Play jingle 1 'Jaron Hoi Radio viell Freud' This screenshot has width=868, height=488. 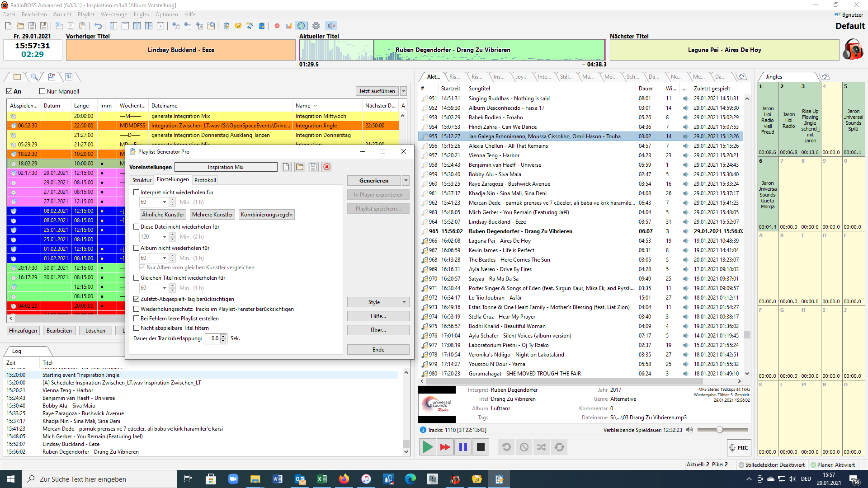[x=768, y=119]
